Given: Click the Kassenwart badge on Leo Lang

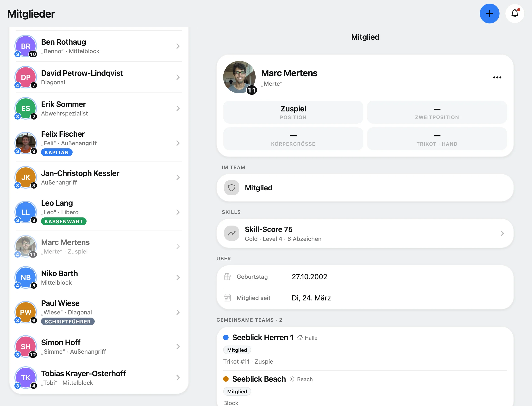Looking at the screenshot, I should [x=64, y=221].
